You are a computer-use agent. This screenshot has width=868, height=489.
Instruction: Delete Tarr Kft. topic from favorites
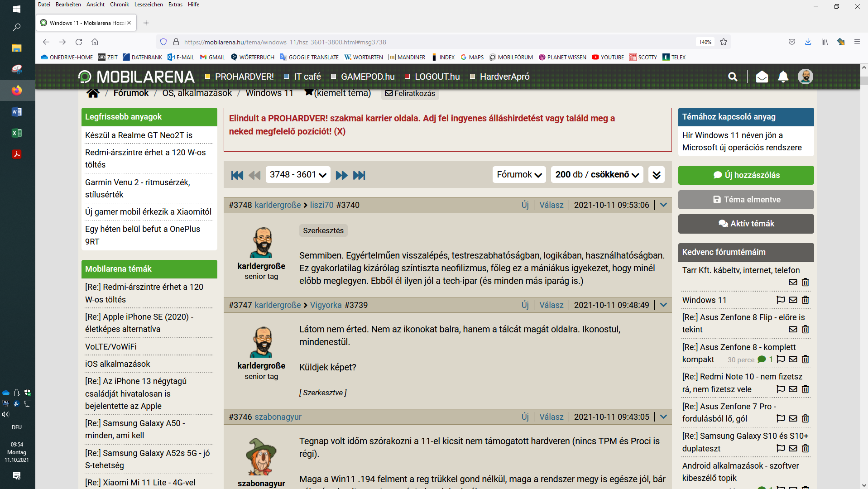(x=805, y=282)
